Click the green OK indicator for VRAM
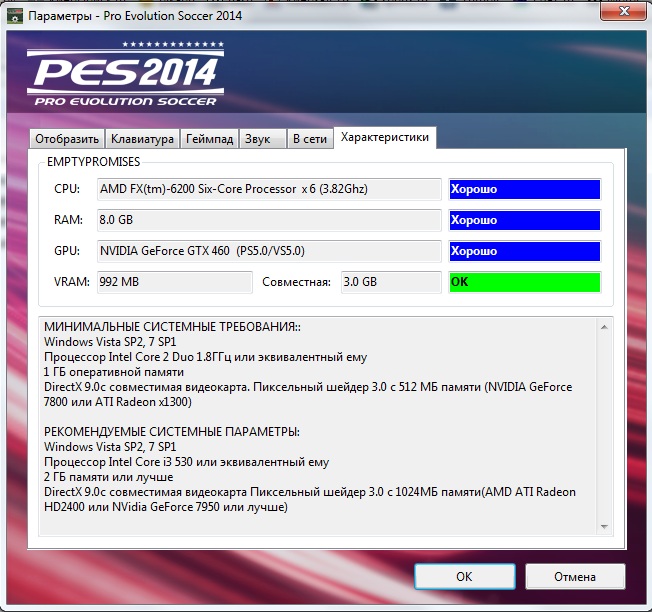 click(x=525, y=282)
